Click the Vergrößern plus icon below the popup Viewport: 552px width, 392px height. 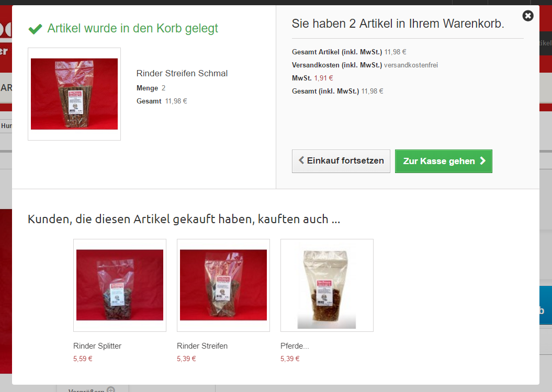click(x=111, y=389)
